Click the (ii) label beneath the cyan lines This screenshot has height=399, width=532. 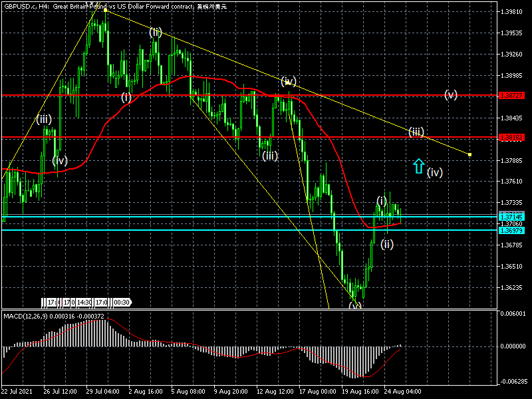(387, 244)
